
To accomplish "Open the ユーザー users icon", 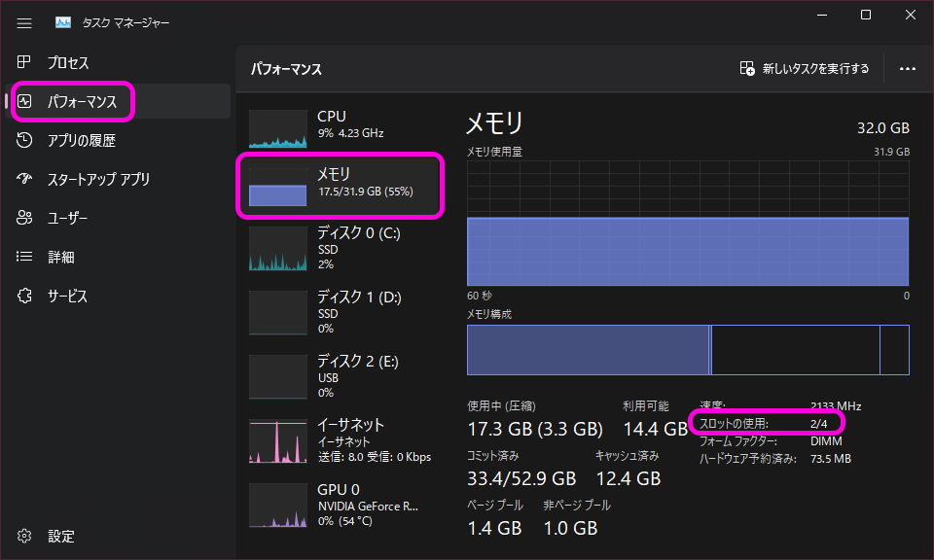I will (x=25, y=218).
